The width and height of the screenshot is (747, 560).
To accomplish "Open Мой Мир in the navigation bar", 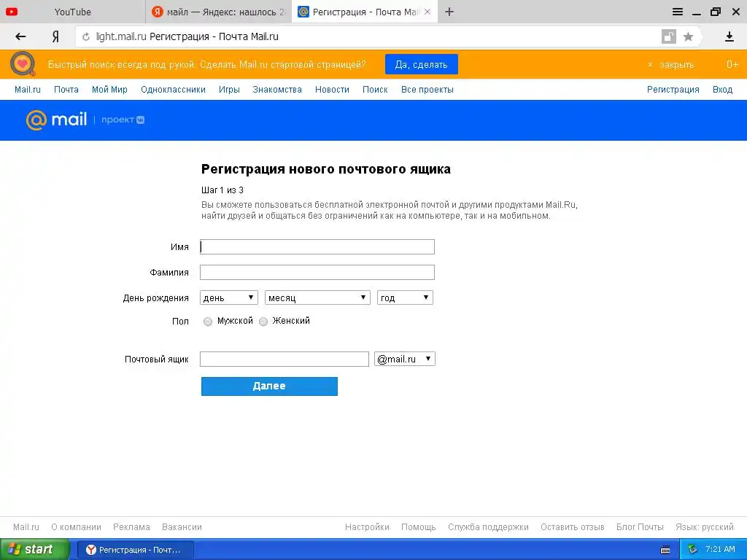I will [x=109, y=90].
